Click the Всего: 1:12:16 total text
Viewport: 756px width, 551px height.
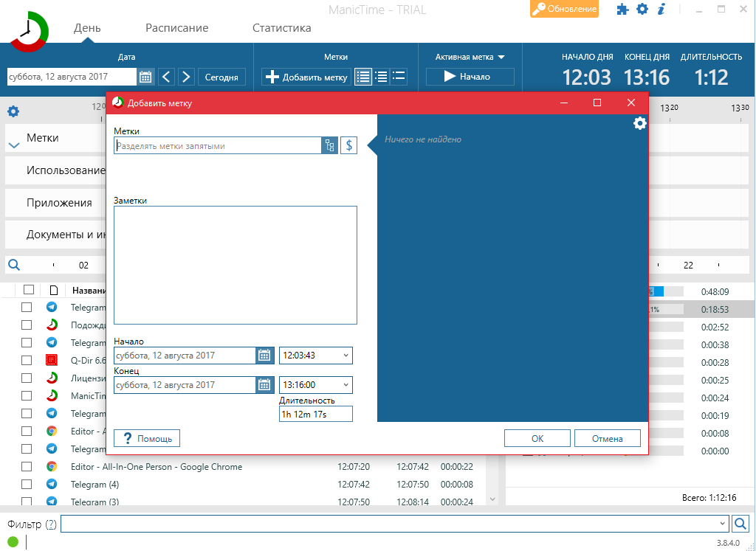pos(709,498)
